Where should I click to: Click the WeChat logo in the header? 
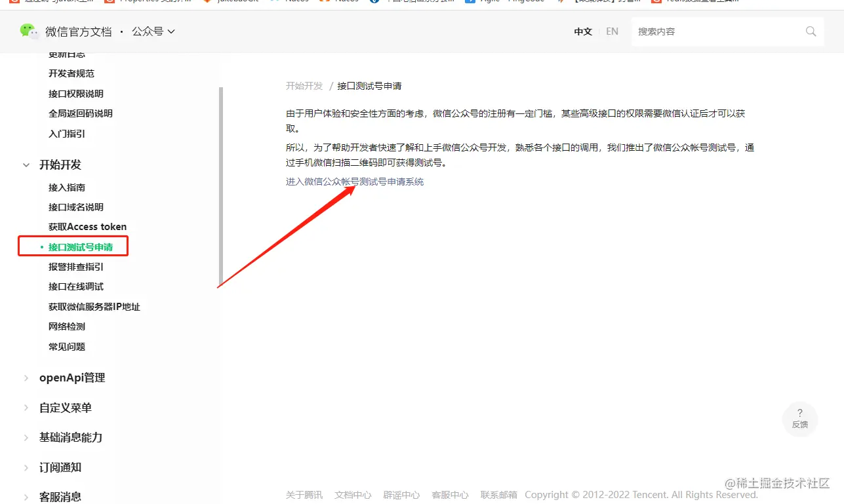pyautogui.click(x=29, y=31)
